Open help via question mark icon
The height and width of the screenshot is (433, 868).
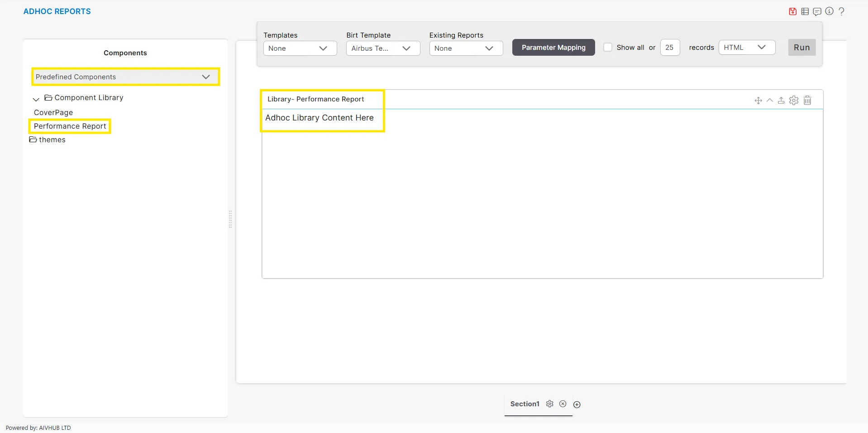coord(841,11)
